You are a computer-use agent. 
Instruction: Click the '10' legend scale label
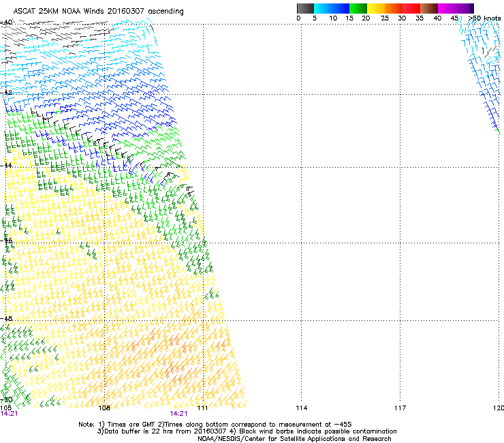[333, 18]
